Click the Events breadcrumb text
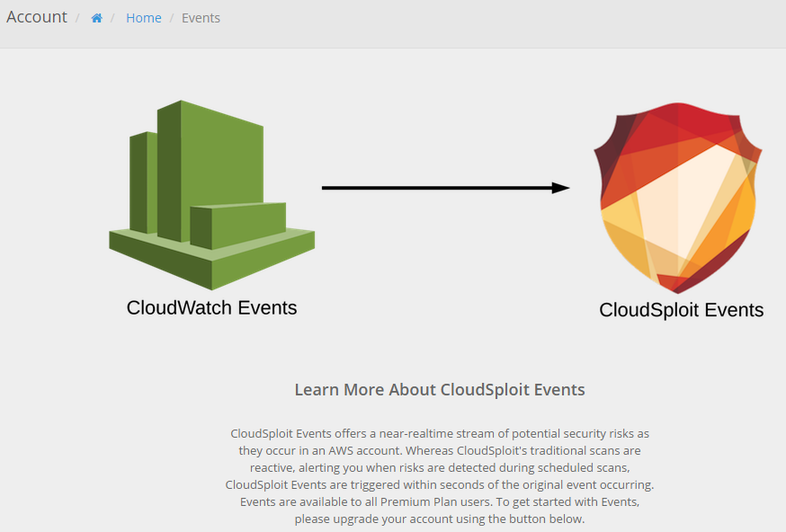Screen dimensions: 786x532 coord(201,18)
